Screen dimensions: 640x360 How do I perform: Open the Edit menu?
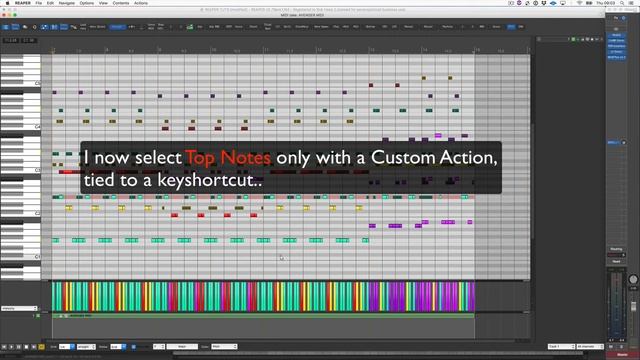tap(50, 3)
